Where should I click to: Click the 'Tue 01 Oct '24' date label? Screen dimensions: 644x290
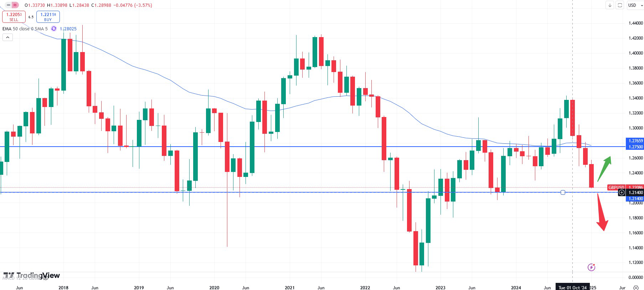click(572, 288)
